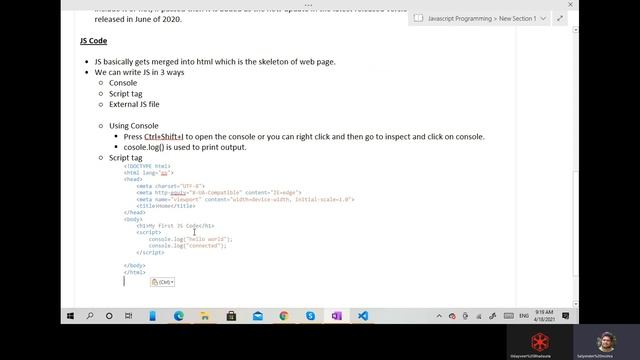This screenshot has height=360, width=640.
Task: Click the scroll up arrow of the page
Action: (575, 30)
